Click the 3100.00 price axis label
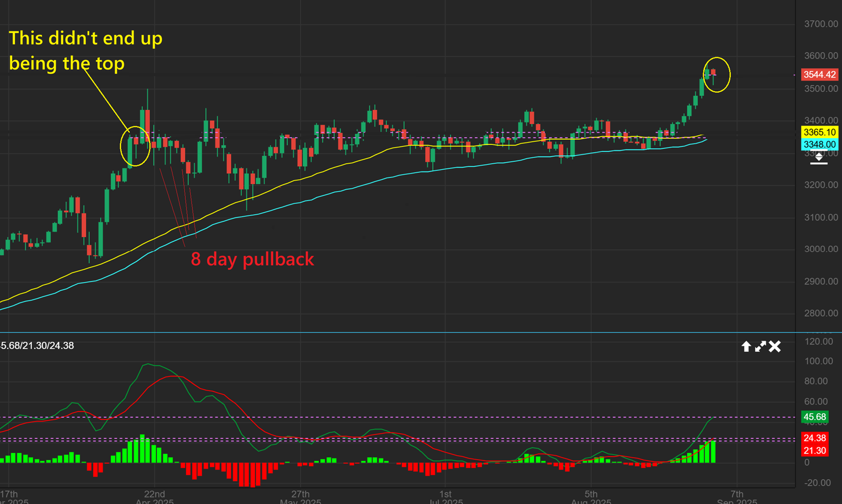This screenshot has width=842, height=504. point(821,217)
